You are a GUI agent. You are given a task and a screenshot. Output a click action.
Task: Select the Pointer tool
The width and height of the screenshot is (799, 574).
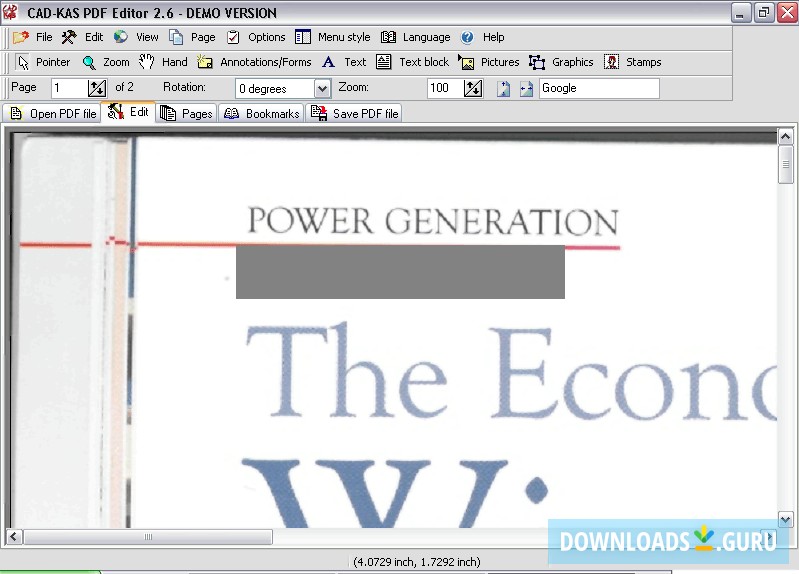click(x=43, y=62)
